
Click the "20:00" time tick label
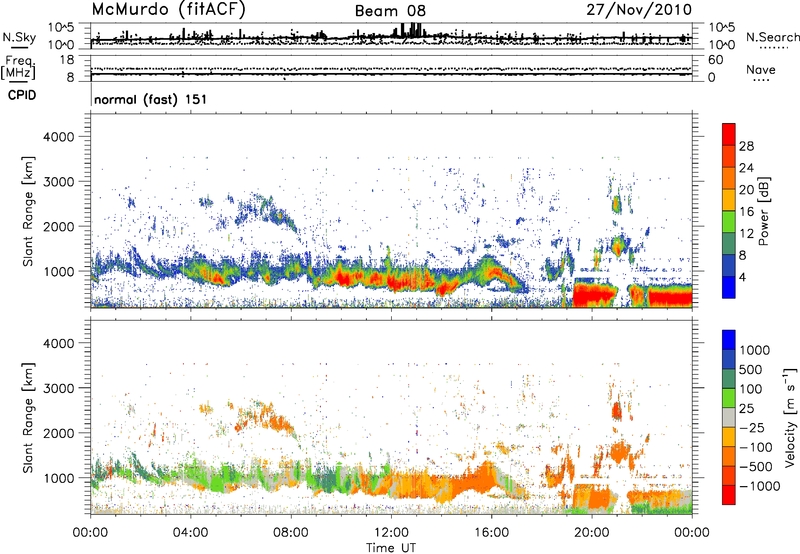pyautogui.click(x=592, y=533)
